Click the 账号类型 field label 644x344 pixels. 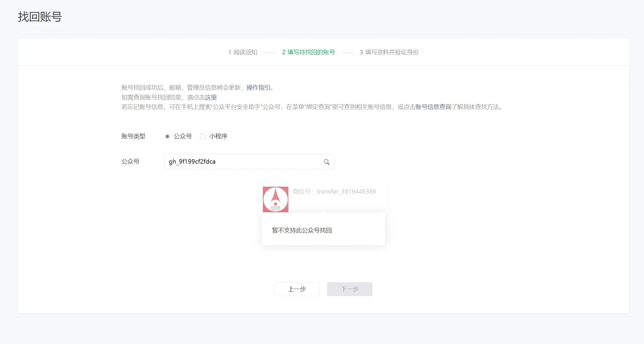(x=133, y=136)
